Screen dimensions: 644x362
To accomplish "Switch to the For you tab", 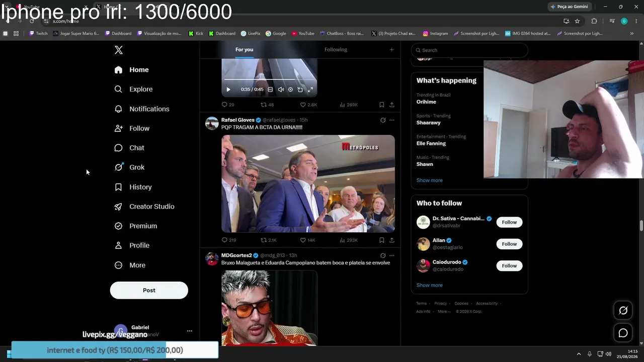I will [x=244, y=49].
